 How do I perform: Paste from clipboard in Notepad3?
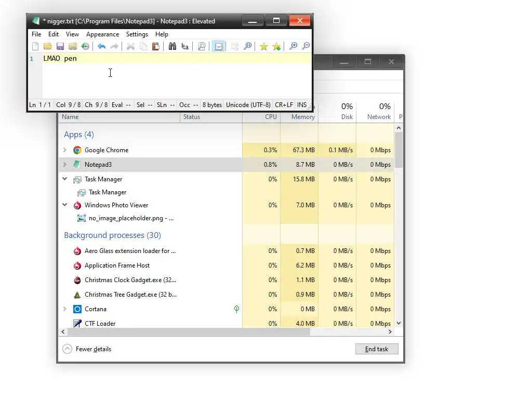point(156,46)
